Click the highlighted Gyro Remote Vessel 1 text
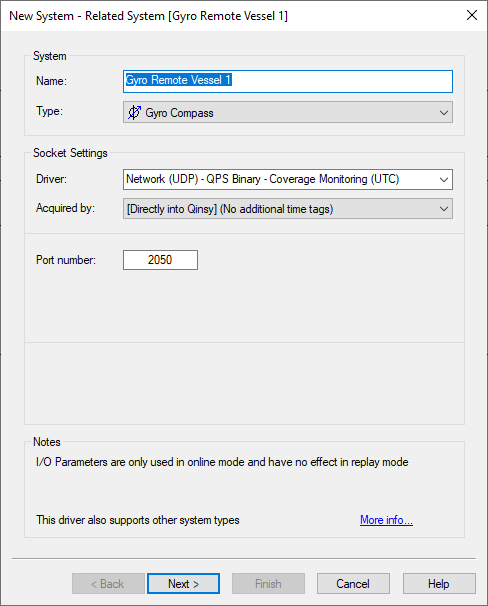Viewport: 488px width, 606px height. [179, 80]
